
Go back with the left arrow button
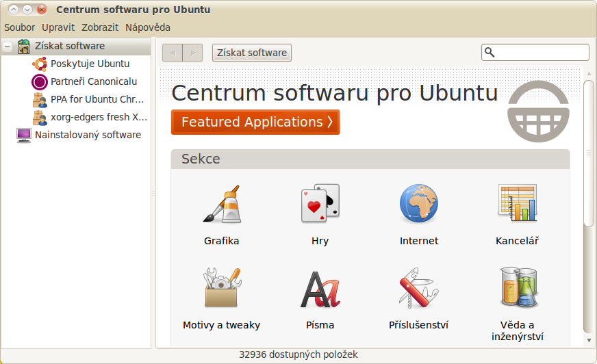[173, 53]
